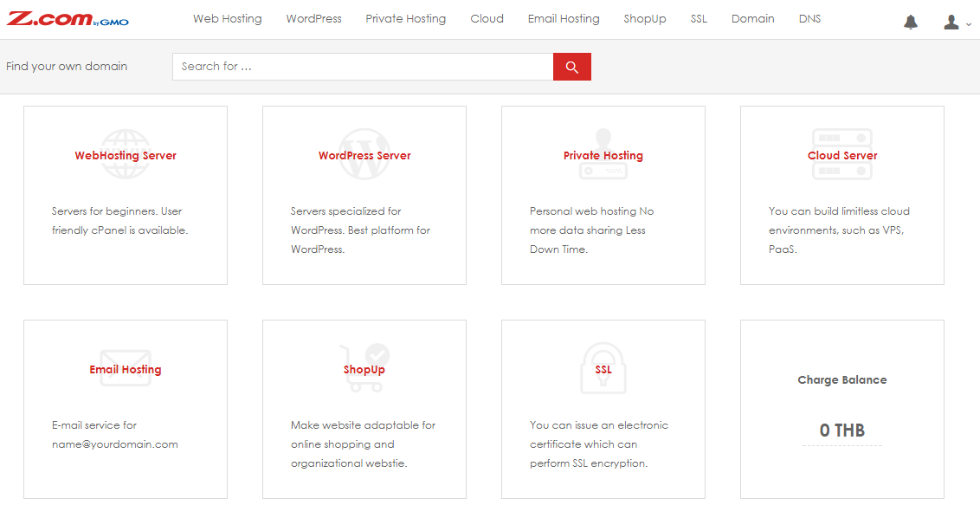Click the 'Find your own domain' label

click(67, 67)
